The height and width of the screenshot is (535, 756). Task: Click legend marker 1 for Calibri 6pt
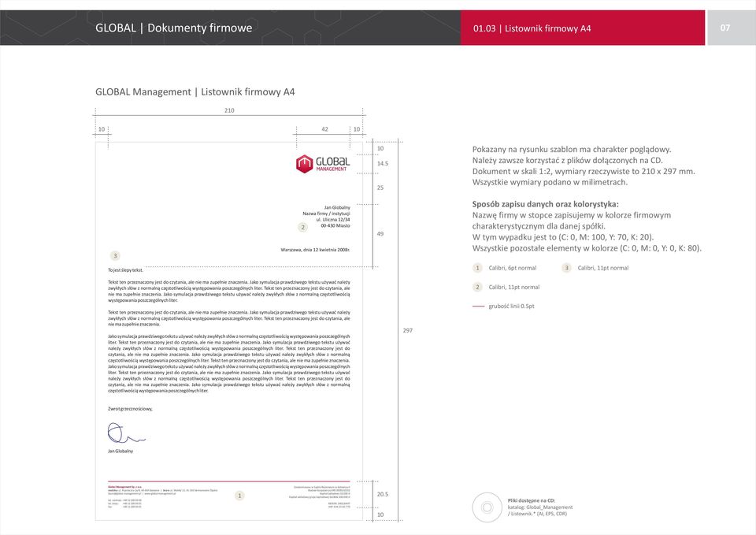click(477, 268)
